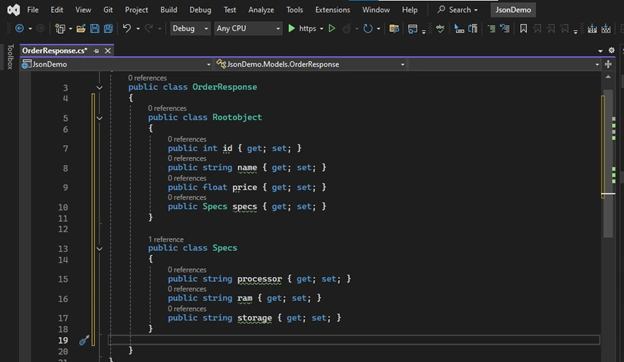
Task: Click the Search box in the title bar
Action: pos(458,10)
